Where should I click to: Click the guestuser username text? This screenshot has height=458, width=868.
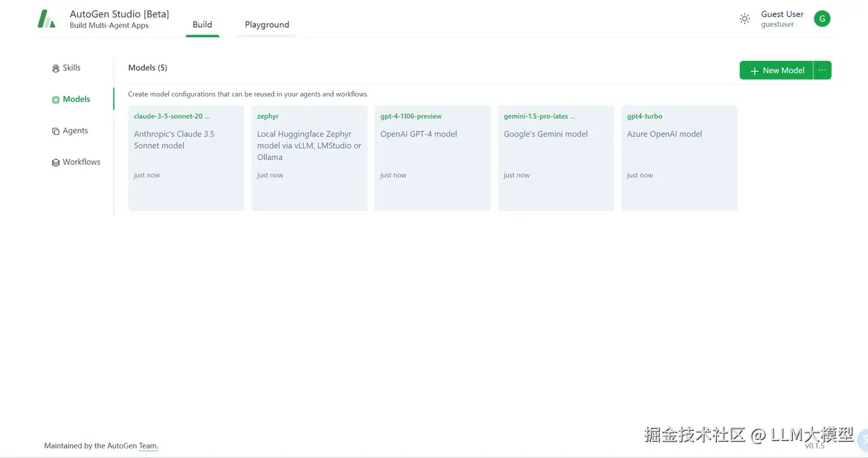pyautogui.click(x=777, y=24)
